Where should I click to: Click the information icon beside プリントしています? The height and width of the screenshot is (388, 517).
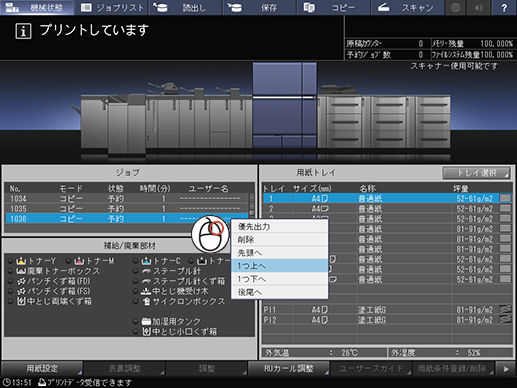[x=23, y=31]
